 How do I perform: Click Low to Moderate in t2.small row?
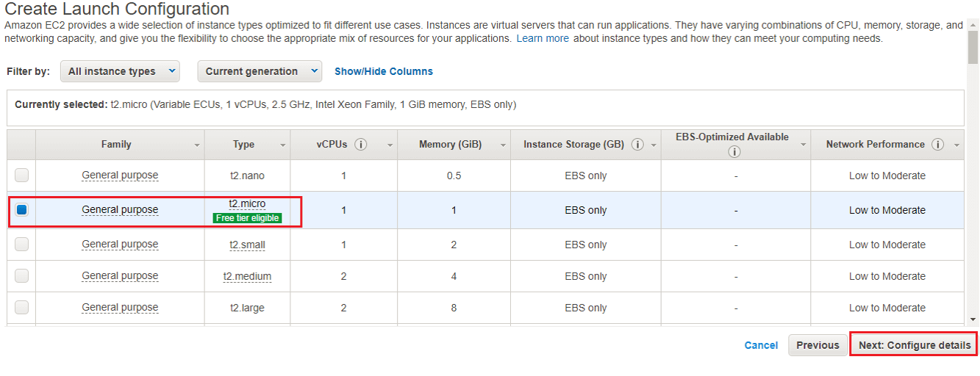coord(887,245)
